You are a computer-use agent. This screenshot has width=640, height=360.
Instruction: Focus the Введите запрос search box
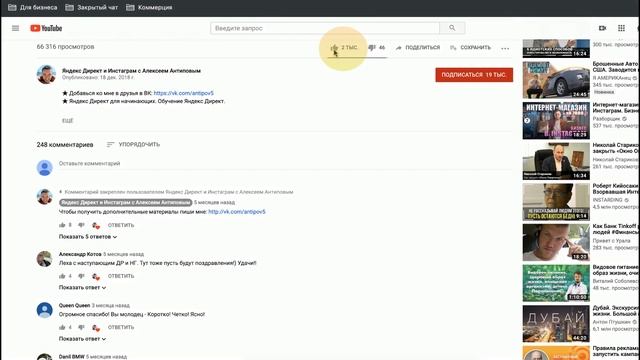point(325,28)
